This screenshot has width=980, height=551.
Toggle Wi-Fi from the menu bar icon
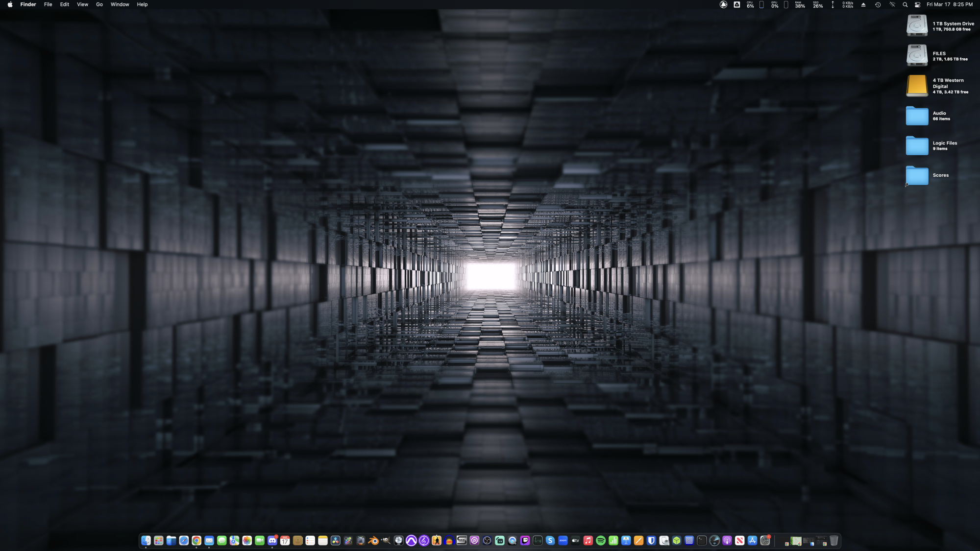[892, 4]
